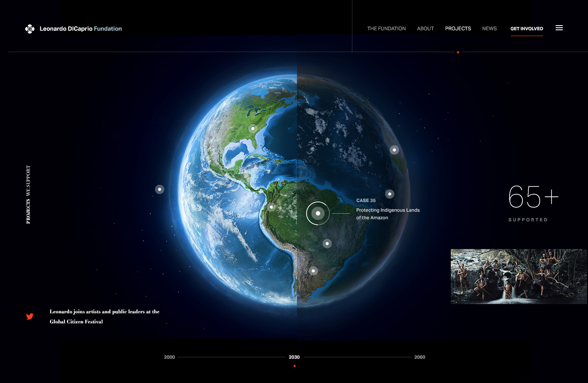Click the map marker floating in space left of the globe
Screen dimensions: 588x383
160,189
